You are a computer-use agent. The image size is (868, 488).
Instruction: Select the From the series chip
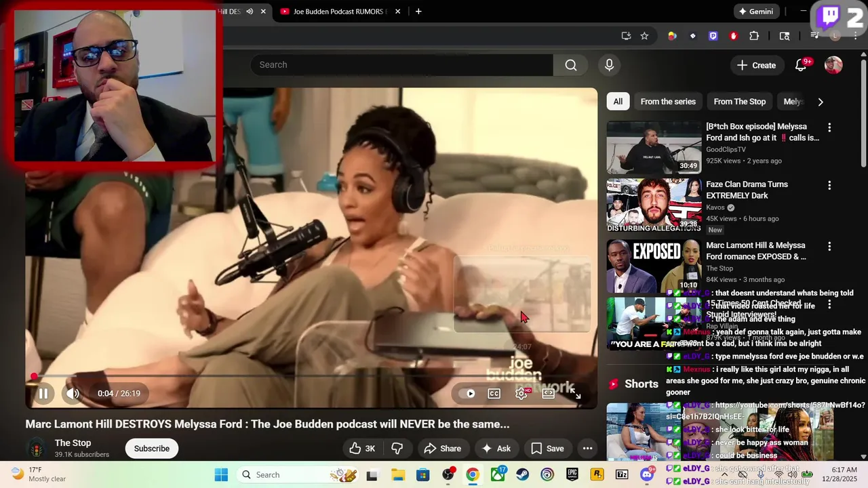tap(668, 102)
